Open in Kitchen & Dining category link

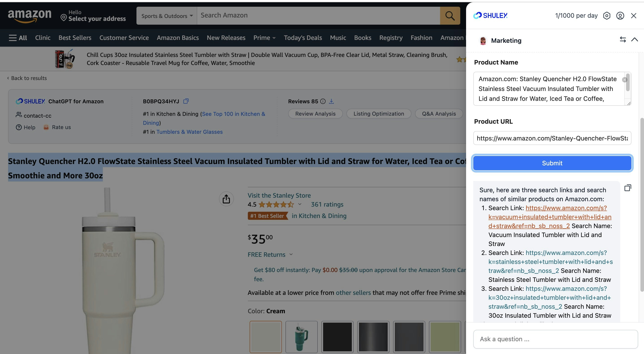[319, 216]
